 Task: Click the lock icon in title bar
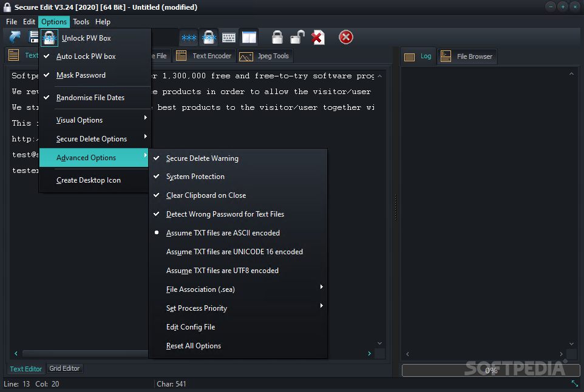(7, 7)
